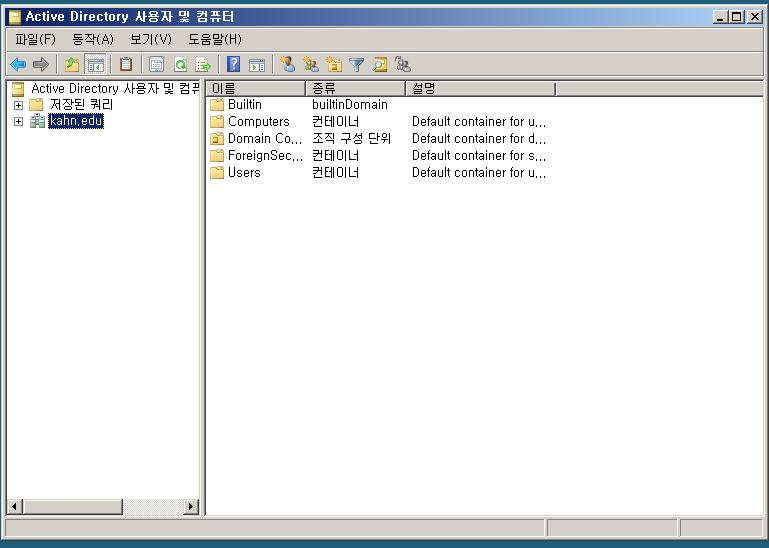The image size is (769, 548).
Task: Click the 저장된 쿼리 folder icon
Action: pyautogui.click(x=36, y=104)
